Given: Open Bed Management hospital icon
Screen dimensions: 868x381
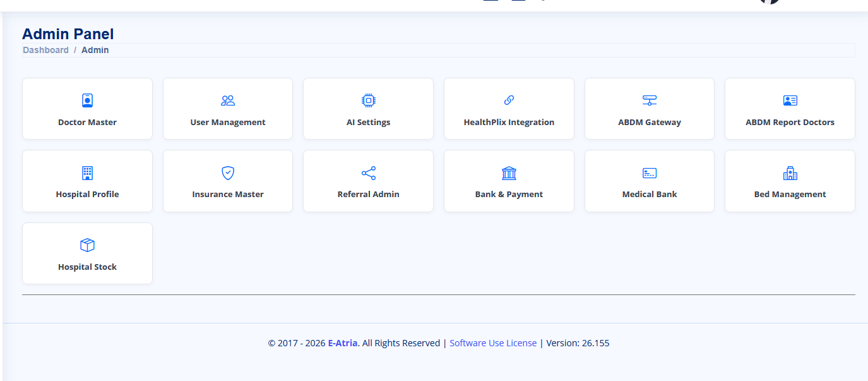Looking at the screenshot, I should pos(790,172).
